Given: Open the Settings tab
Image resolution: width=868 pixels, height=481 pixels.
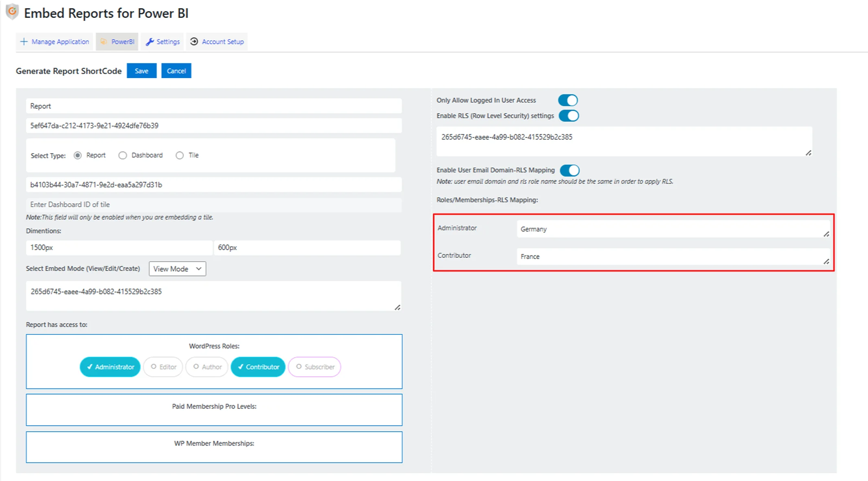Looking at the screenshot, I should tap(162, 42).
